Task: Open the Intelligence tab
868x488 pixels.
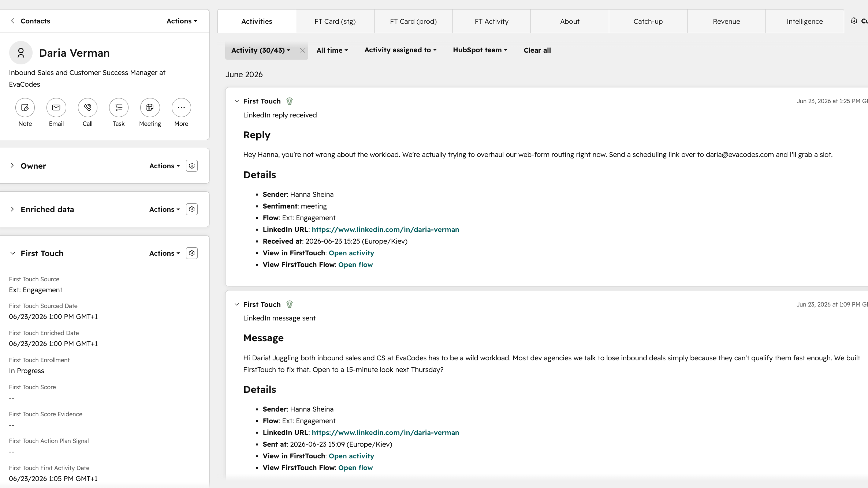Action: pos(805,21)
